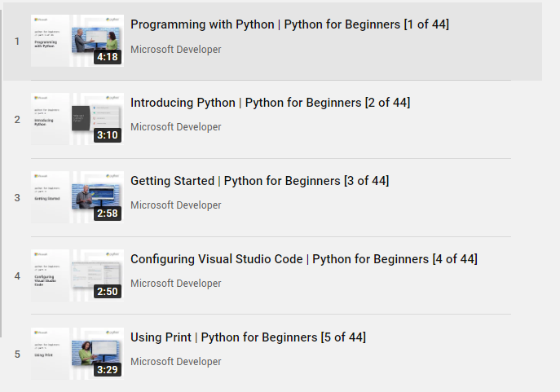The width and height of the screenshot is (560, 392).
Task: Click title 'Using Print [5 of 44]'
Action: pos(248,337)
